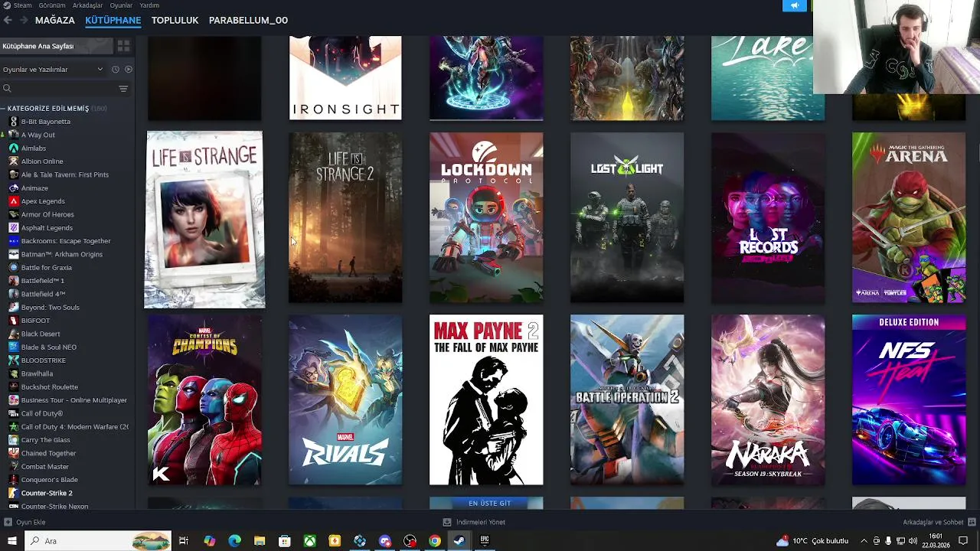Open the collections grid view icon

[123, 47]
